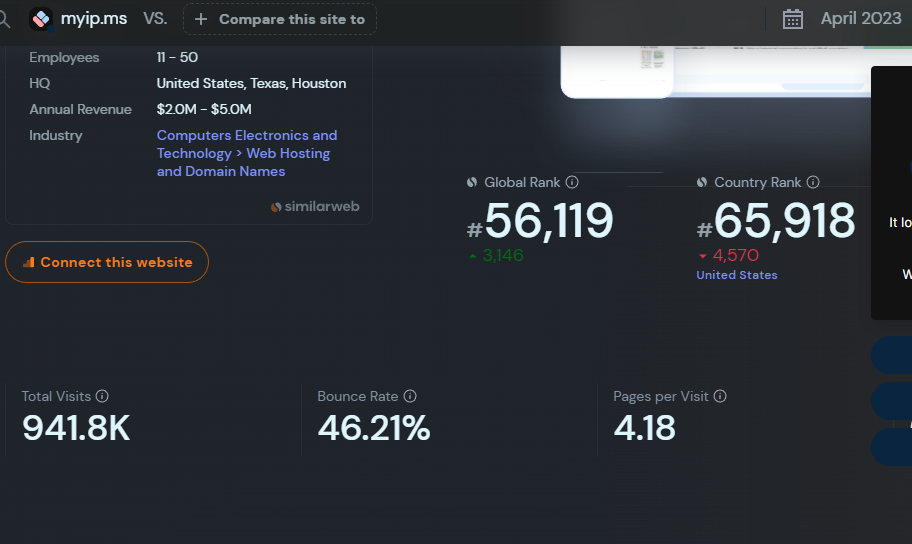The width and height of the screenshot is (912, 544).
Task: Click the similarweb logo in company card
Action: [x=315, y=207]
